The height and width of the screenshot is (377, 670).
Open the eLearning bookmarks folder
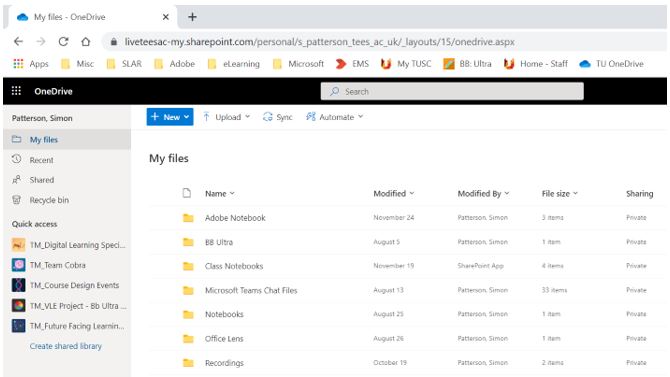[234, 64]
